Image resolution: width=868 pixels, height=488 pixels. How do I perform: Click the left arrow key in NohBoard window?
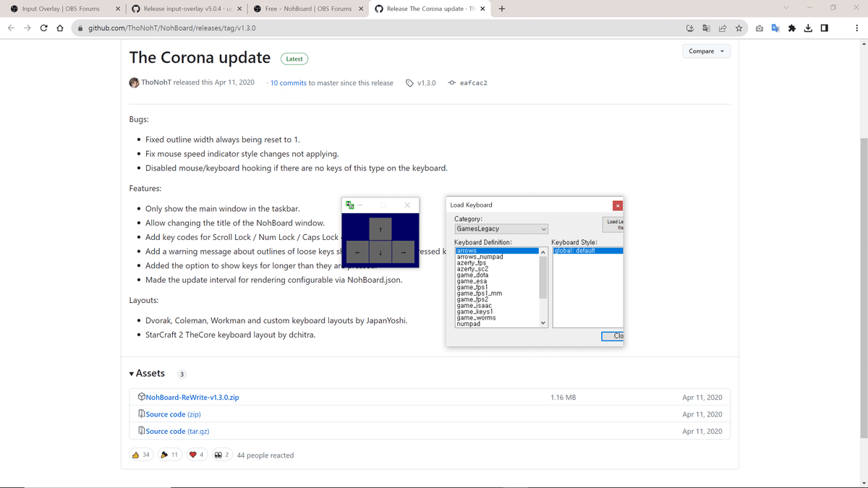click(357, 252)
